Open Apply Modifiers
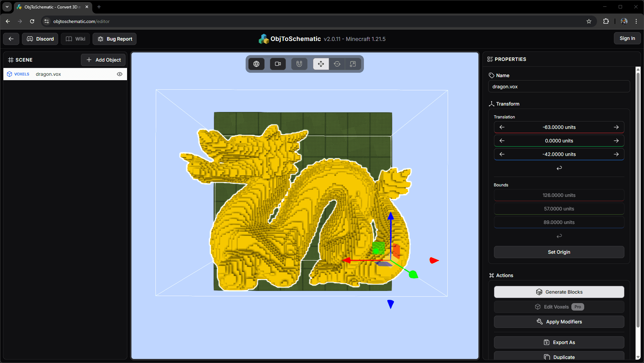 pyautogui.click(x=559, y=322)
